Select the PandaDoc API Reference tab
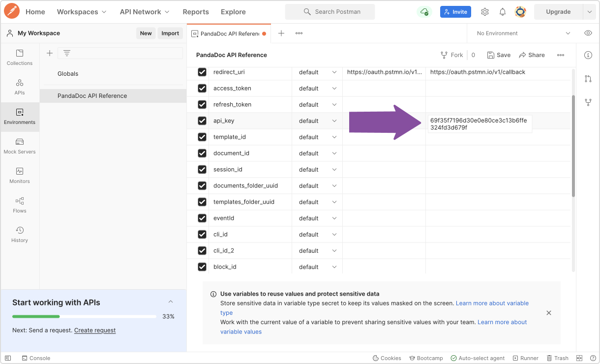 coord(229,33)
